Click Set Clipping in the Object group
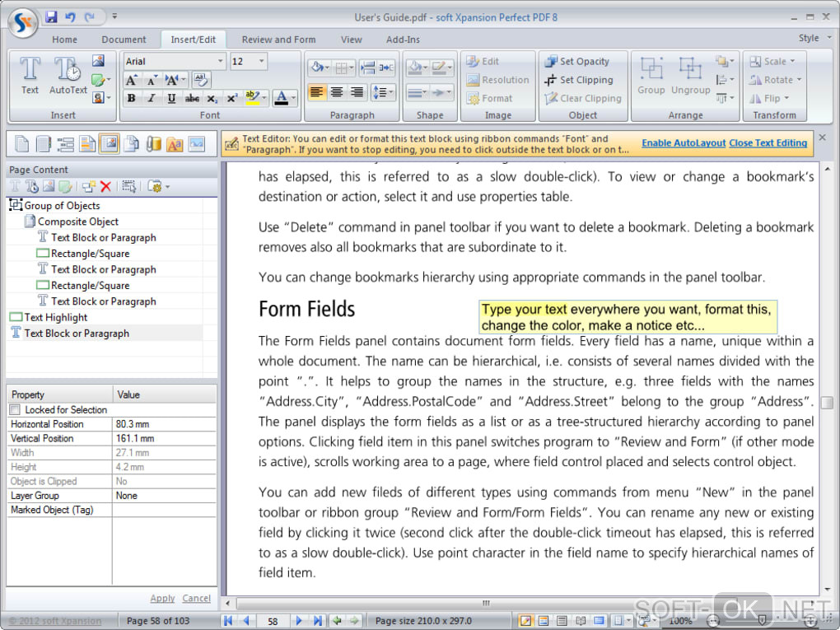 tap(579, 80)
